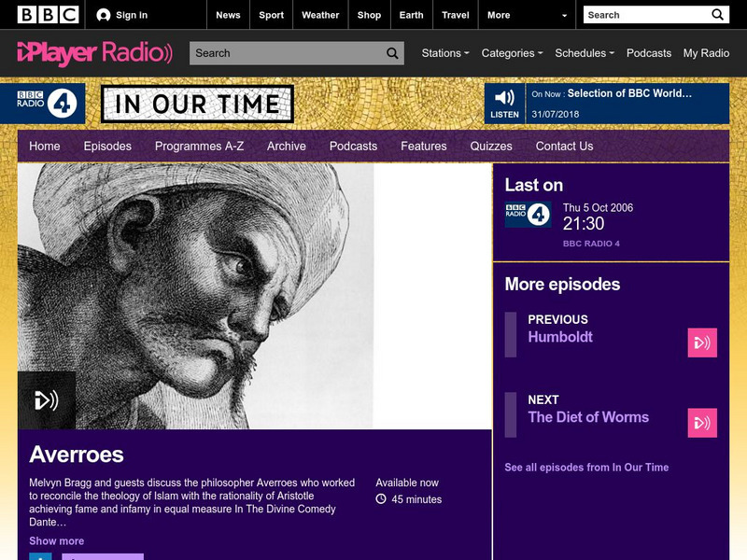Click the Sign in person icon
The image size is (747, 560).
click(x=103, y=14)
